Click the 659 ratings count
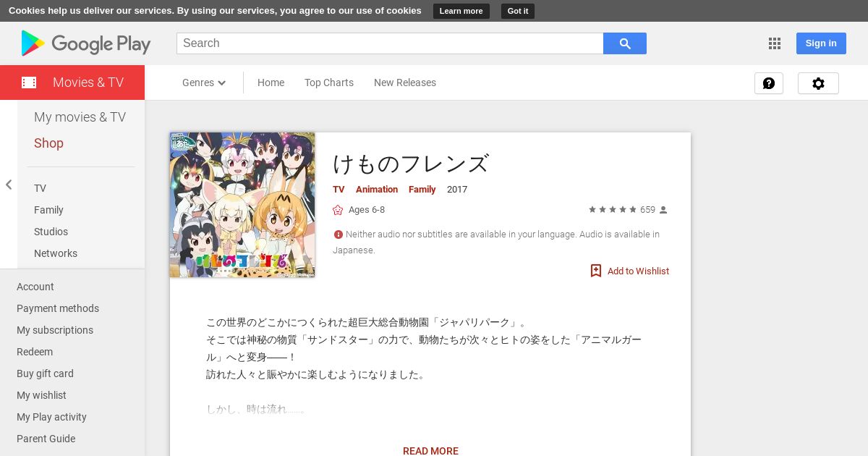 click(647, 210)
